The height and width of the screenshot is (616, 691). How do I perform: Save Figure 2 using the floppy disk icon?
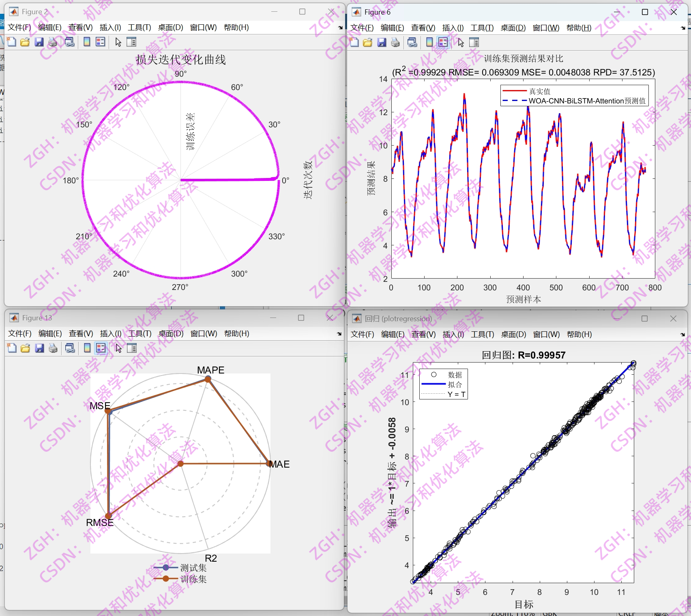coord(39,42)
